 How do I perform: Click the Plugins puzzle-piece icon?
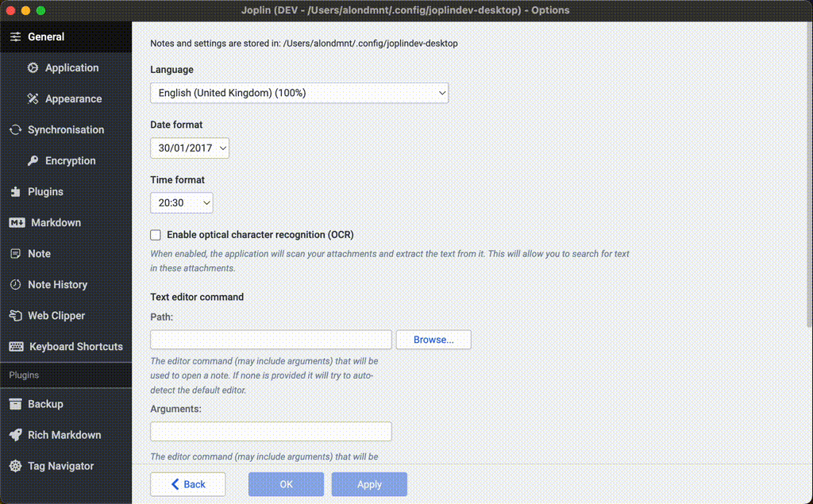point(16,192)
